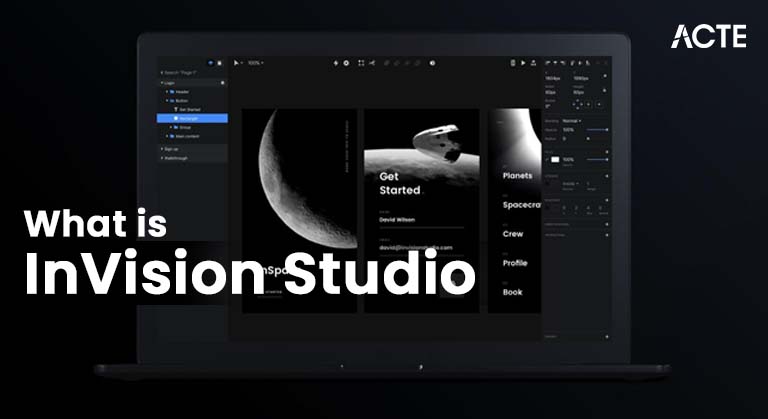Click the Preview play button
This screenshot has width=768, height=419.
(523, 63)
